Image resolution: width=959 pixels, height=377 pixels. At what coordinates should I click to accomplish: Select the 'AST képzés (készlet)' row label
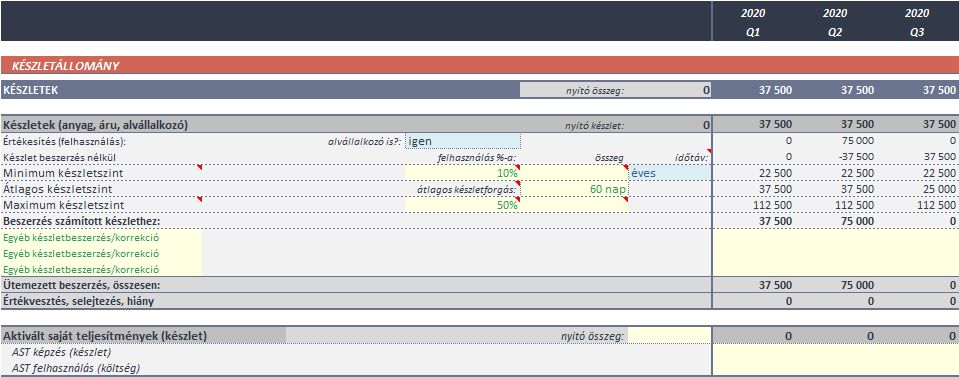61,353
